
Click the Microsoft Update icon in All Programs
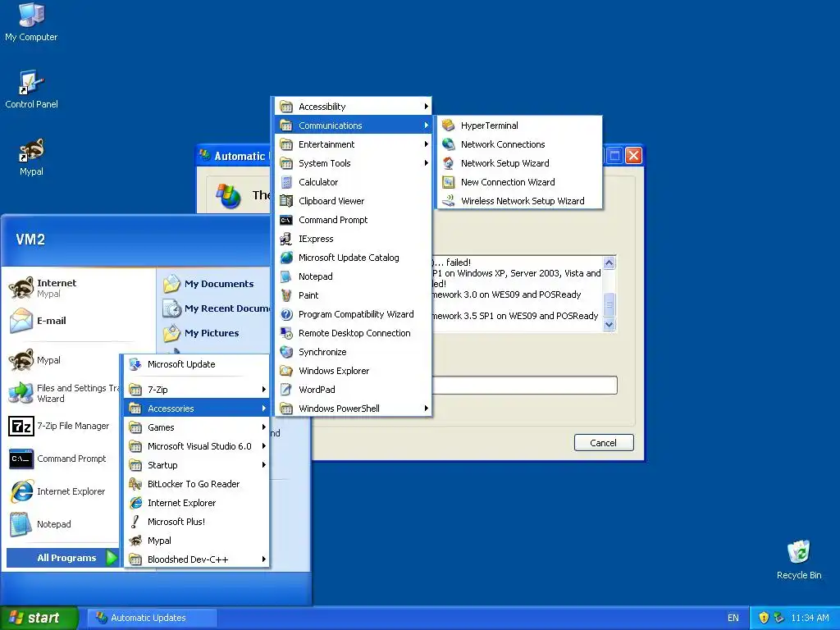[135, 364]
